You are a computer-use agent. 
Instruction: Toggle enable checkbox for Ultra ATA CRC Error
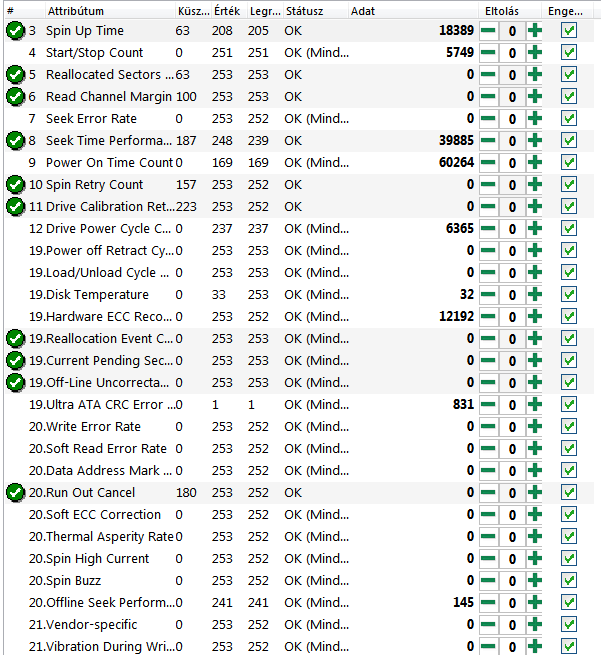[x=569, y=405]
